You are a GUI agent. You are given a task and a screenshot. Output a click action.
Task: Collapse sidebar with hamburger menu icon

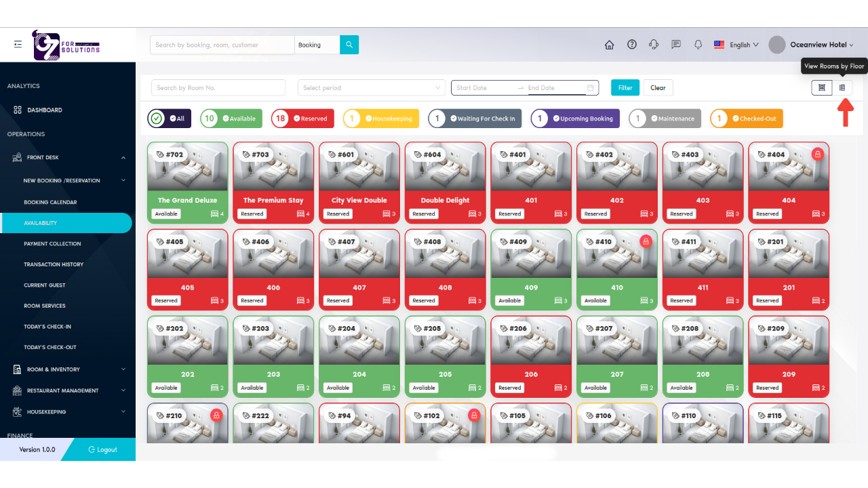pyautogui.click(x=18, y=45)
